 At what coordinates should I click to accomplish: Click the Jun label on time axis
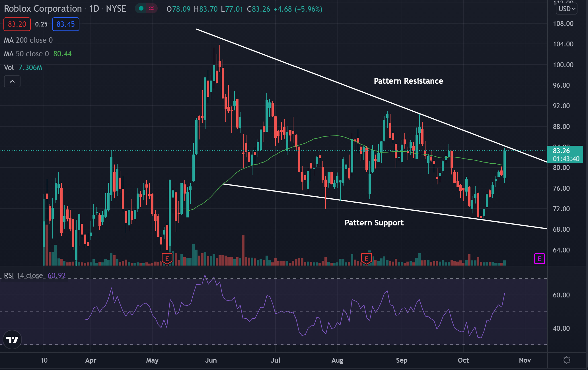pyautogui.click(x=211, y=360)
